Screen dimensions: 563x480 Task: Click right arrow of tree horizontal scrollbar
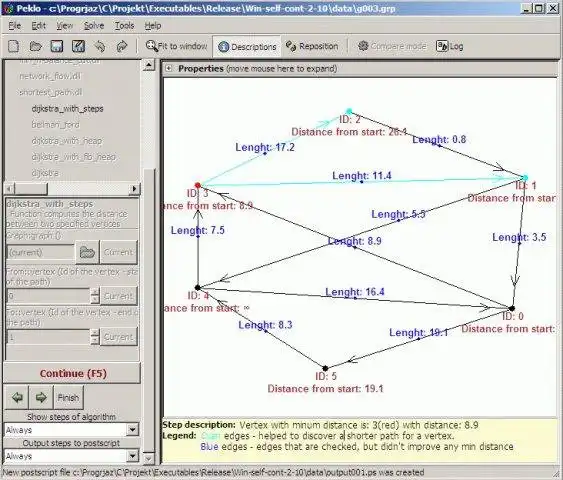[134, 188]
